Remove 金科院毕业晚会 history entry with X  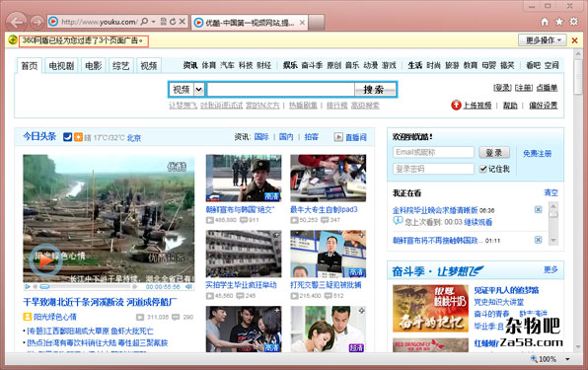pyautogui.click(x=538, y=209)
